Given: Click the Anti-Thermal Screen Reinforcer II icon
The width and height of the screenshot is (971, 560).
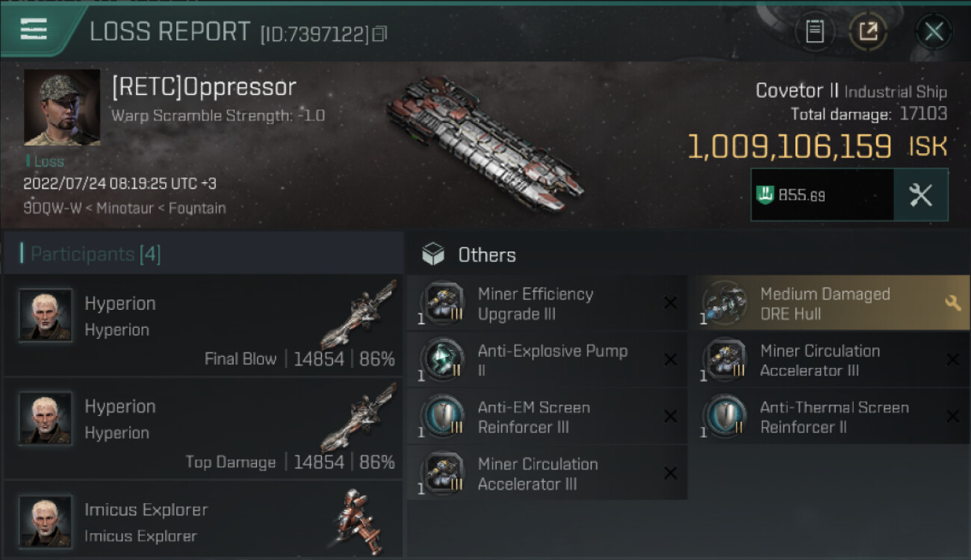Looking at the screenshot, I should (725, 417).
